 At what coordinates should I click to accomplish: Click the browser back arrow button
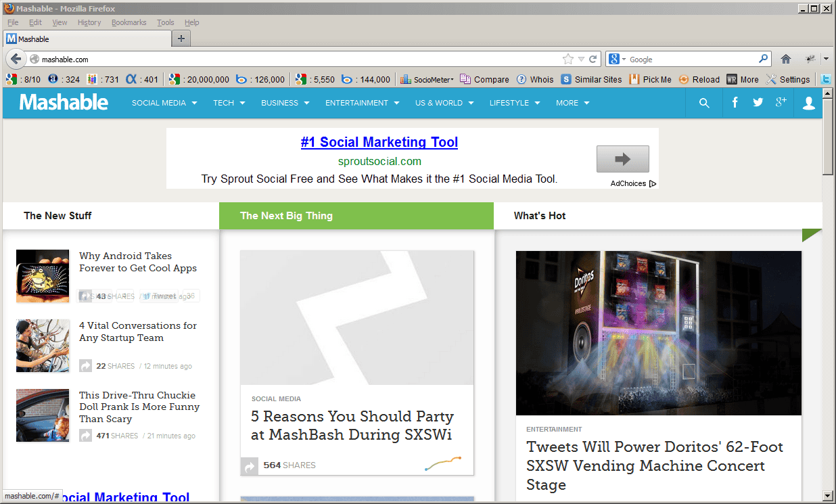(x=16, y=59)
